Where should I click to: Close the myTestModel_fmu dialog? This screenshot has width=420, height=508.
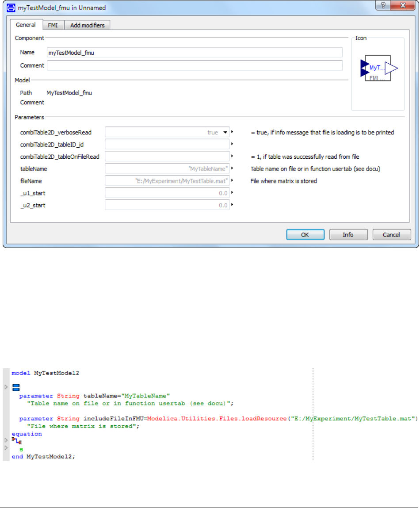coord(403,5)
